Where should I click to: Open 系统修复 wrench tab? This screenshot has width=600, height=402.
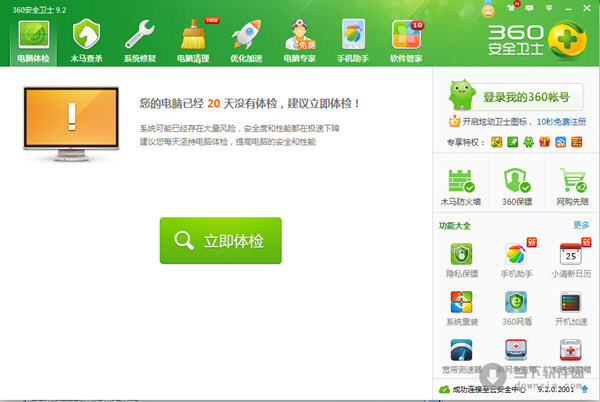[x=140, y=41]
